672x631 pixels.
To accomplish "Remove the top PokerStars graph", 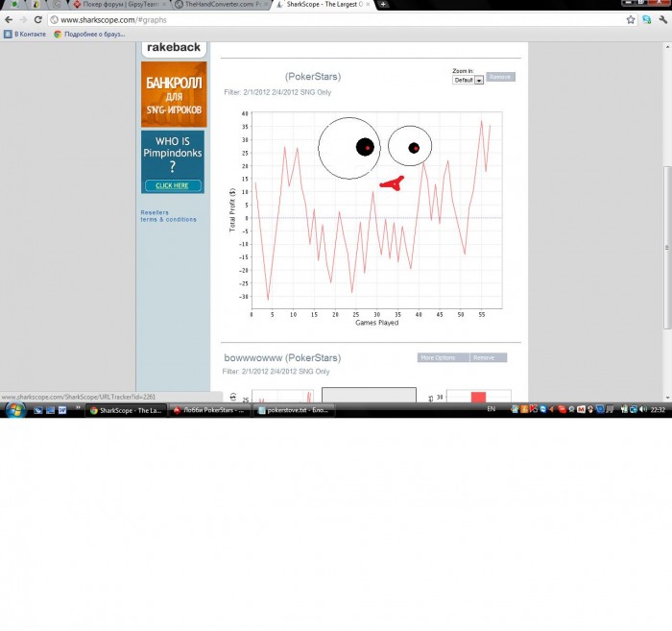I will [500, 77].
